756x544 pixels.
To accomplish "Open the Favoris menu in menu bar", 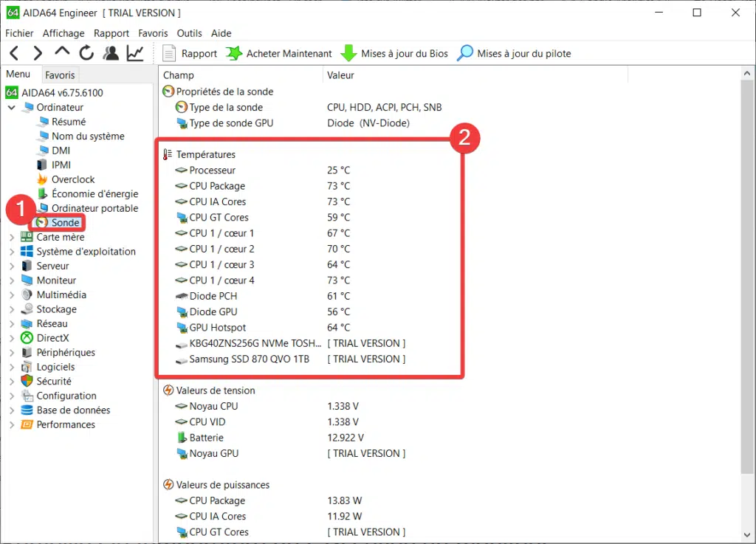I will pos(153,33).
